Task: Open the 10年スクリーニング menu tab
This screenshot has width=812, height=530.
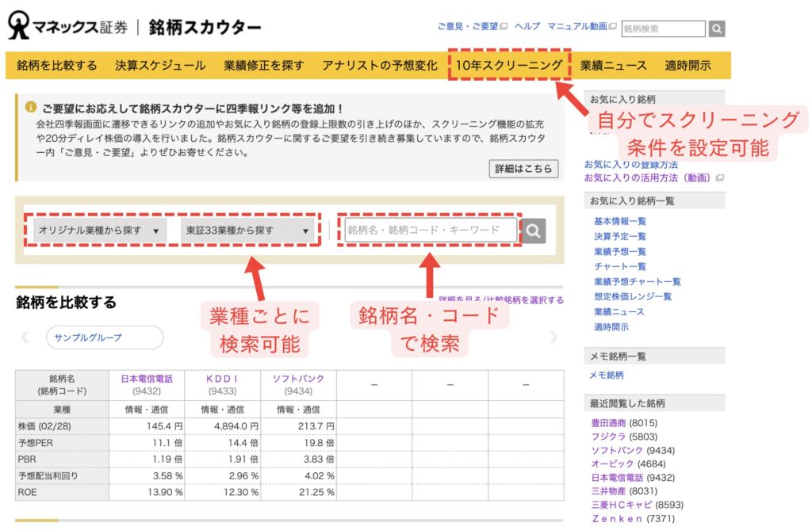Action: 509,65
